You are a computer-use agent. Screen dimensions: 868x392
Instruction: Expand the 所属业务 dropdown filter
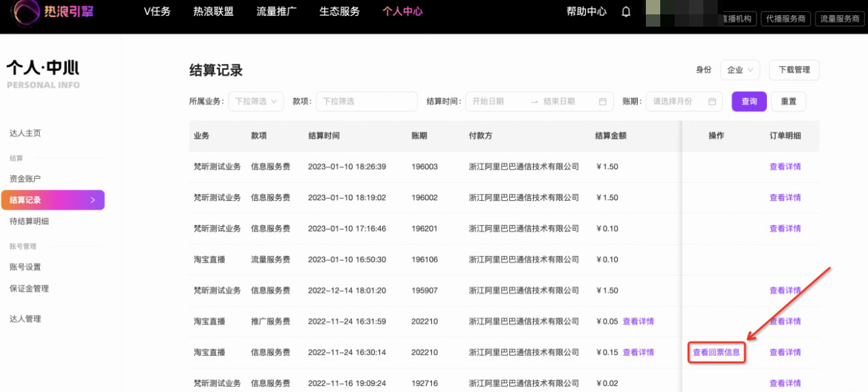pos(256,102)
